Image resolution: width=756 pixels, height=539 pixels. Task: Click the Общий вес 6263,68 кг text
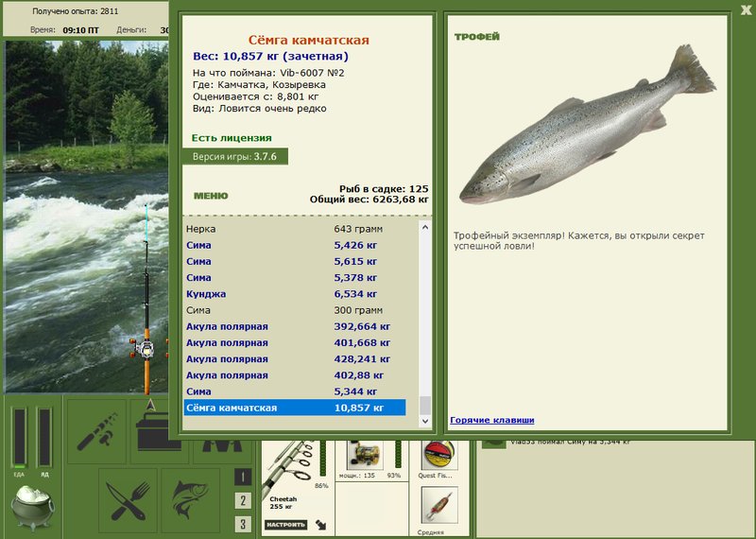click(369, 200)
